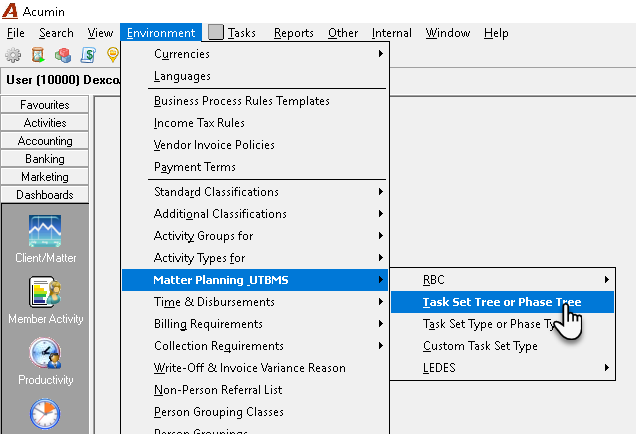
Task: Open the Client/Matter chart icon
Action: point(45,231)
